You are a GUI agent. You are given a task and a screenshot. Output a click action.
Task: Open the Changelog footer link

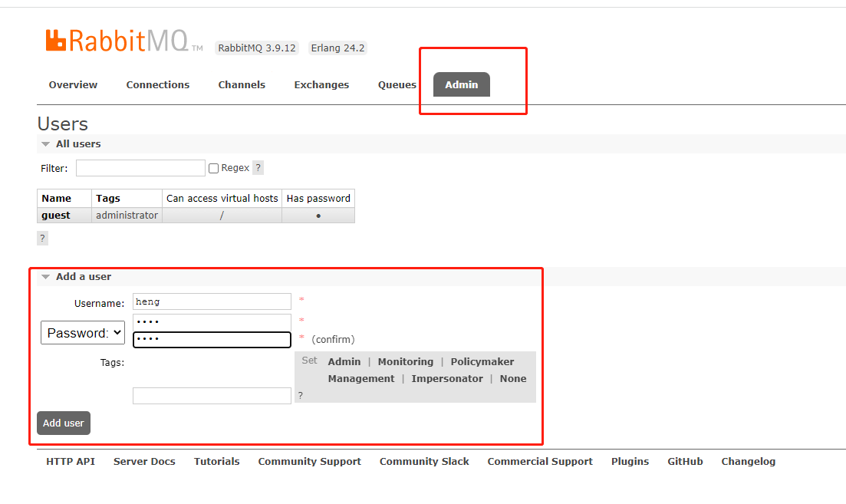749,461
